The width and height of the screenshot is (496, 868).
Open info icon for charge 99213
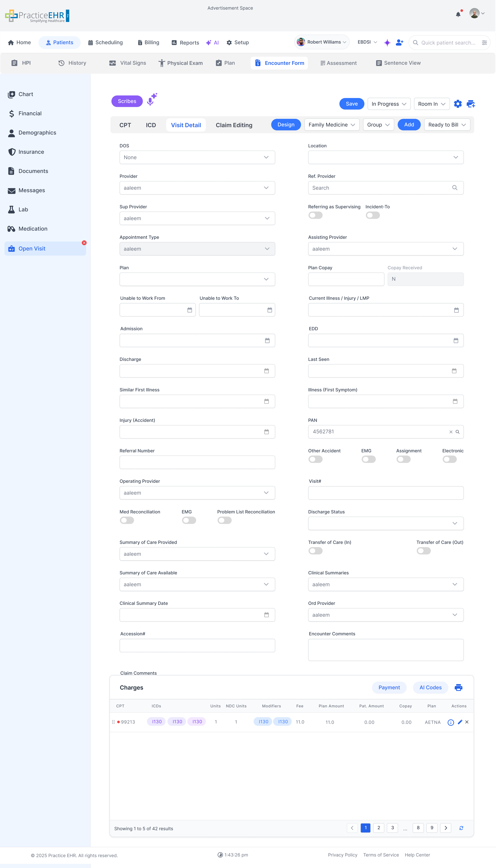tap(451, 722)
